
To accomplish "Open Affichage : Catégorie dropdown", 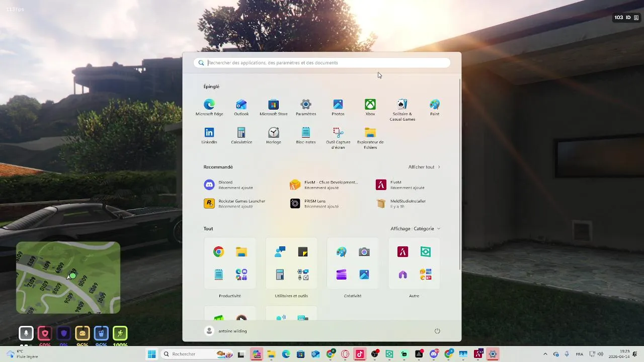I will pos(416,229).
